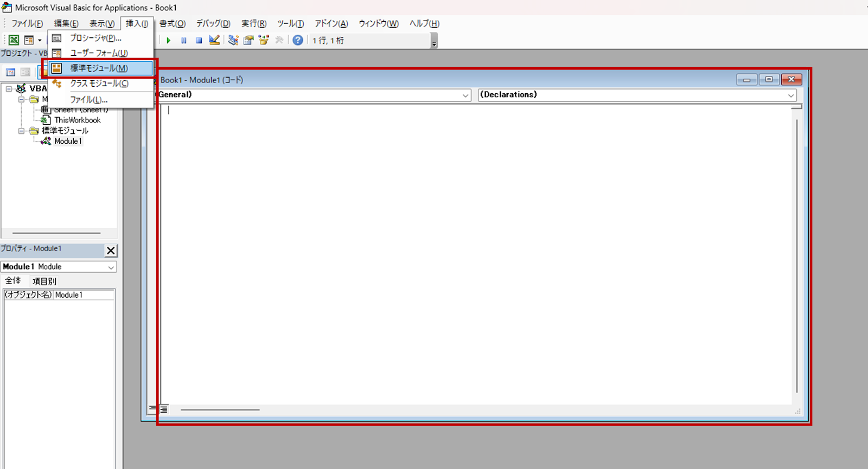868x469 pixels.
Task: Switch to the 全体 properties tab
Action: tap(13, 281)
